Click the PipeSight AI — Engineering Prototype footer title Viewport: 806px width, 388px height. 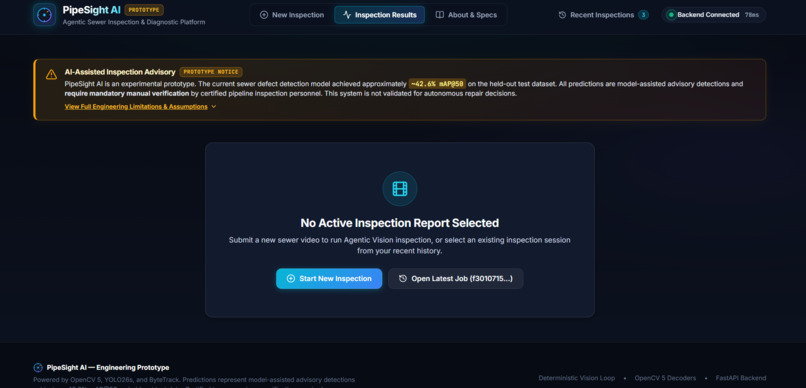107,367
